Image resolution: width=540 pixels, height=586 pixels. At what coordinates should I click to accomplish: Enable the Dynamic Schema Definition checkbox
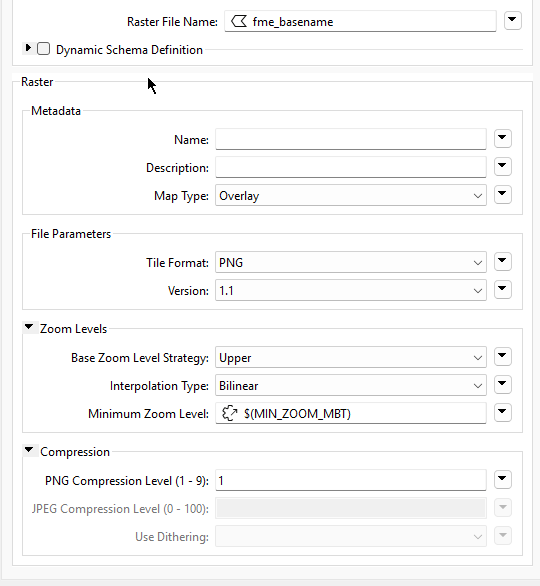[43, 49]
